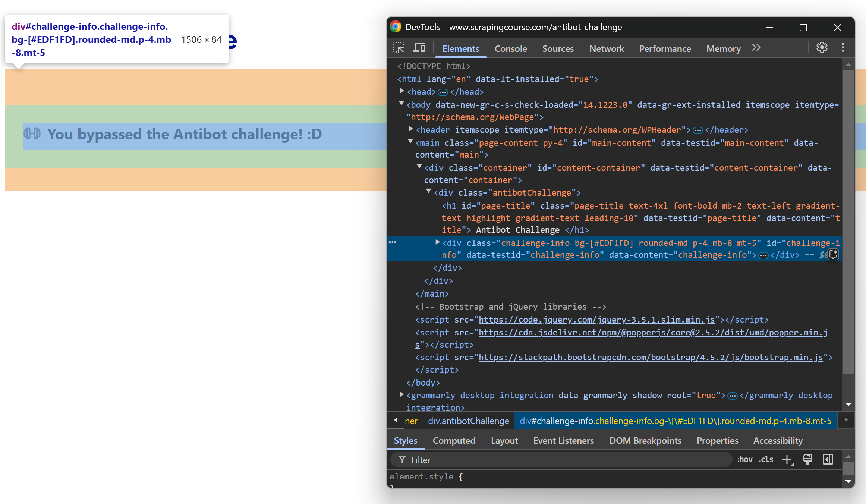Toggle element state with :hov
The image size is (866, 504).
click(744, 459)
